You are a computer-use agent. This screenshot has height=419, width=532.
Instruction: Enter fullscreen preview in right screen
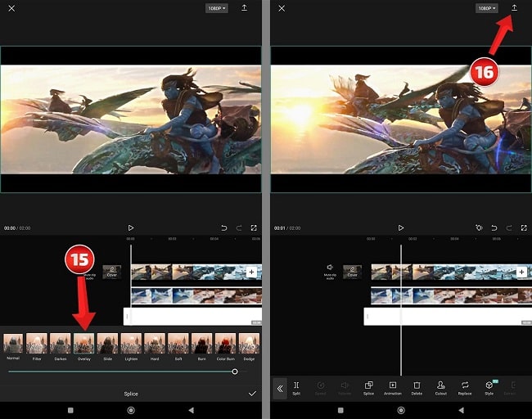click(x=524, y=228)
